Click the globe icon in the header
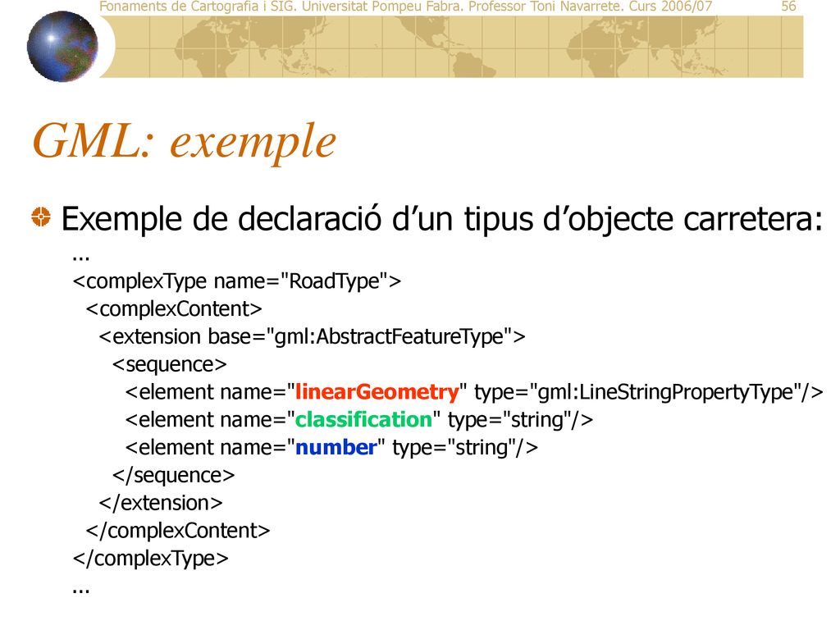The image size is (840, 630). pyautogui.click(x=62, y=47)
